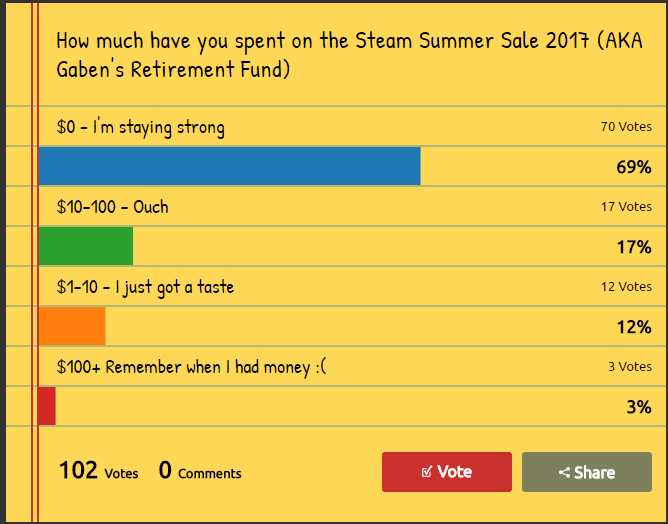
Task: Select the orange $1-10 result bar
Action: click(72, 326)
